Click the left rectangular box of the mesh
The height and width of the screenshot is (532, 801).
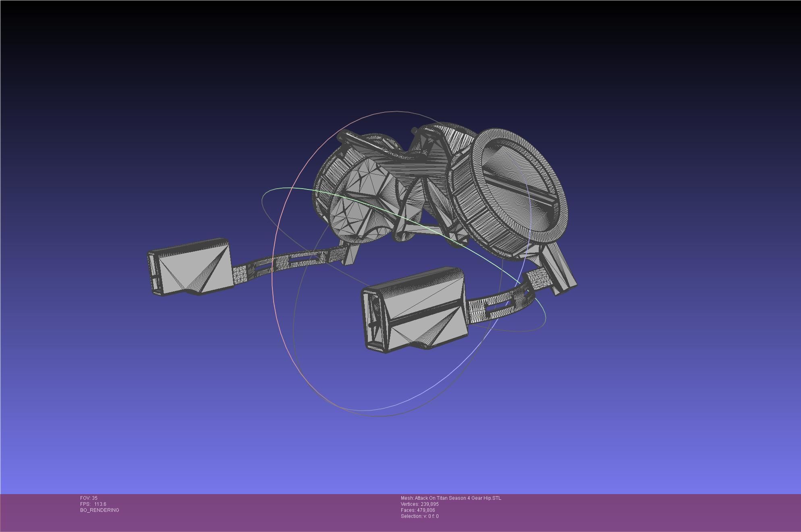point(191,267)
